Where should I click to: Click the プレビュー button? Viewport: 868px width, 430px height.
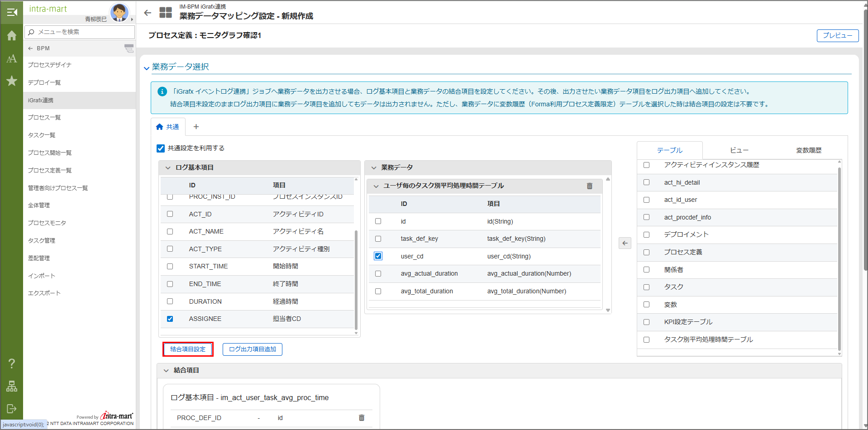[837, 36]
